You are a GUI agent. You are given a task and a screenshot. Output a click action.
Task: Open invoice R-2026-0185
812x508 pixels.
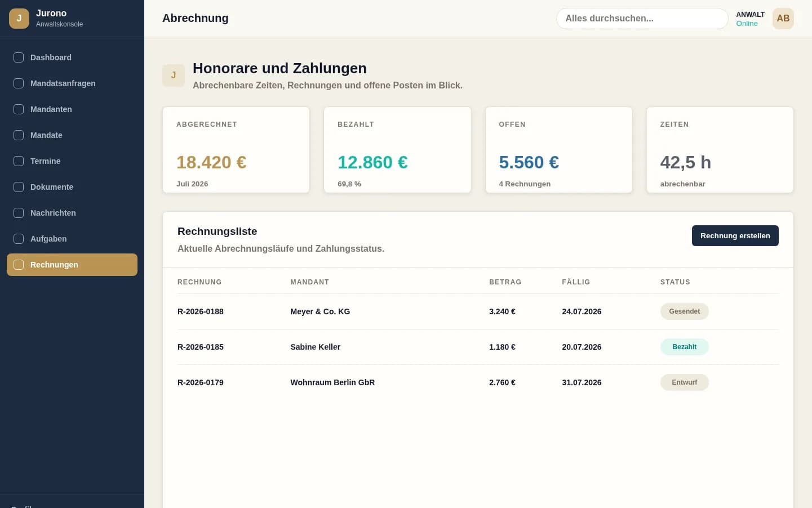[x=201, y=347]
